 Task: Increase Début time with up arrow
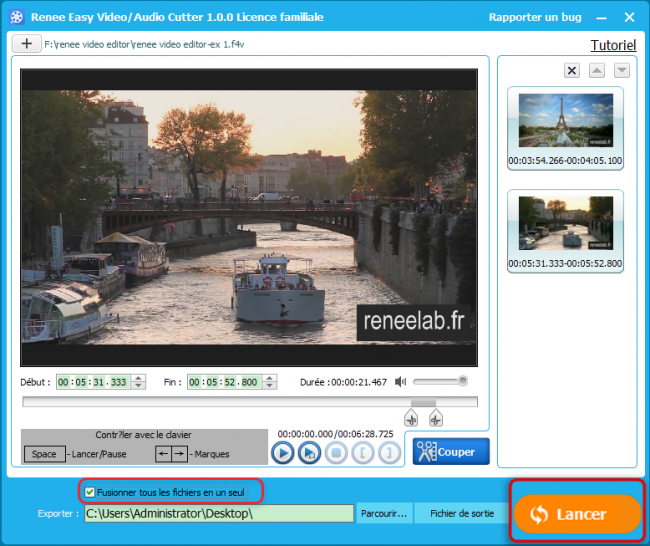coord(138,378)
